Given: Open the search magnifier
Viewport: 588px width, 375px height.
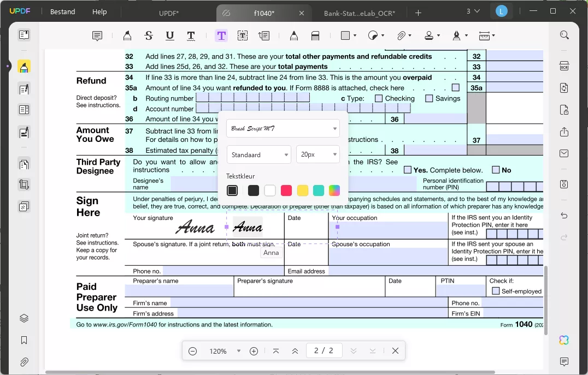Looking at the screenshot, I should tap(565, 35).
